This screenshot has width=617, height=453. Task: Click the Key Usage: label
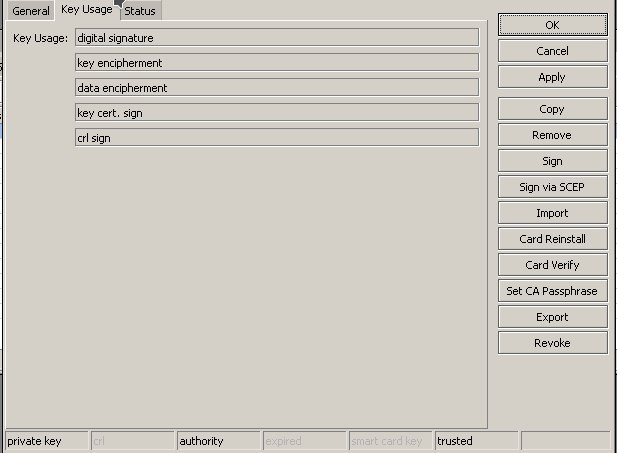(40, 38)
